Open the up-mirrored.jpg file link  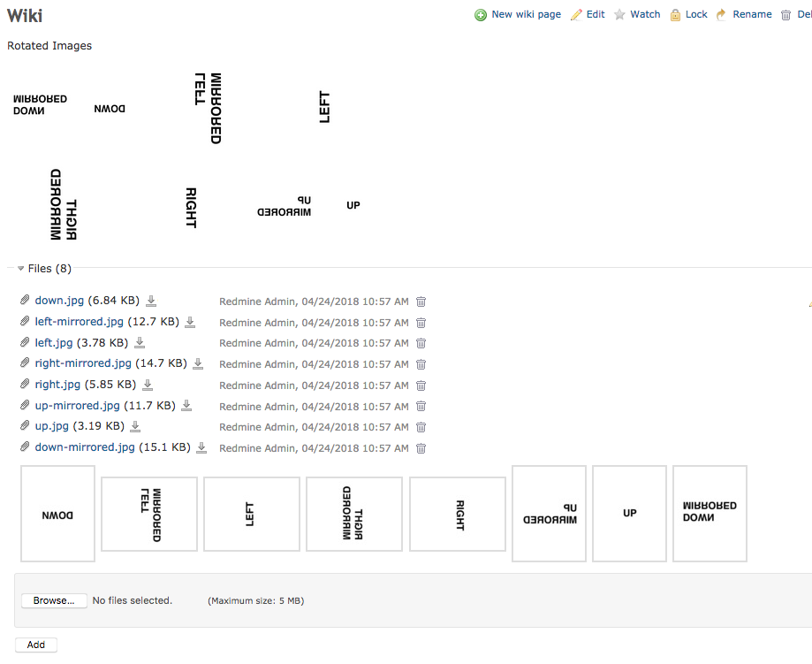tap(77, 406)
